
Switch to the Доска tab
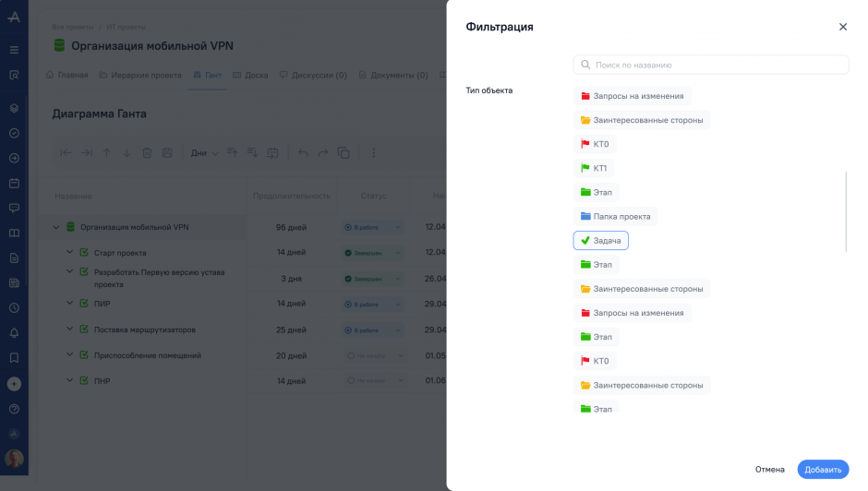[250, 76]
